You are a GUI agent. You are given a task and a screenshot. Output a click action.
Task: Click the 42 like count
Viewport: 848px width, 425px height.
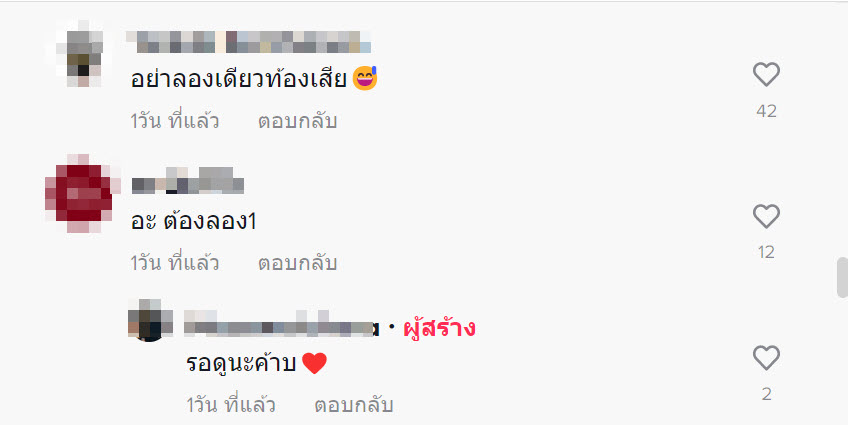coord(766,111)
